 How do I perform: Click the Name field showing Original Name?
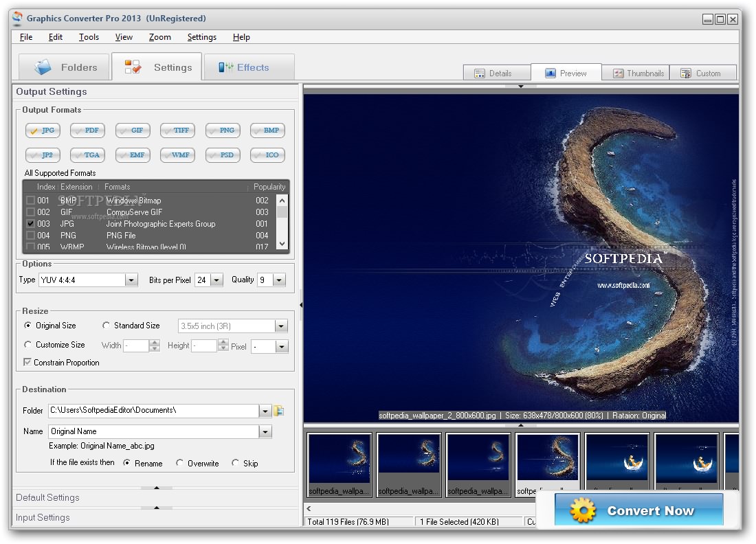[154, 432]
